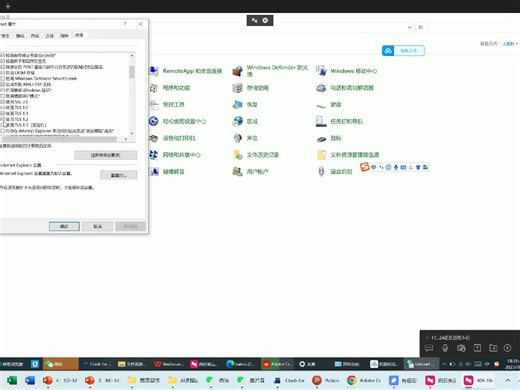The height and width of the screenshot is (390, 520).
Task: Toggle the integrated Windows authentication checkbox
Action: click(2, 90)
